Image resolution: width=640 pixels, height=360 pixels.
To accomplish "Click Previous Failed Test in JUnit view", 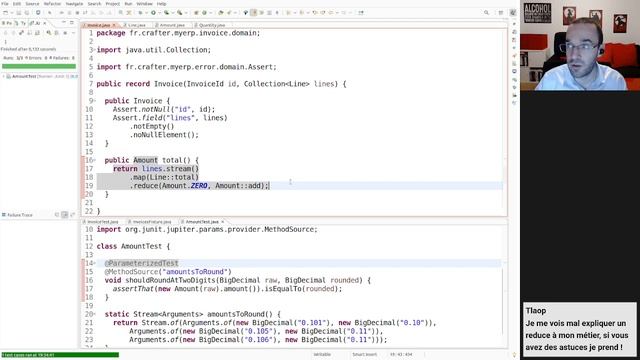I will tap(13, 33).
